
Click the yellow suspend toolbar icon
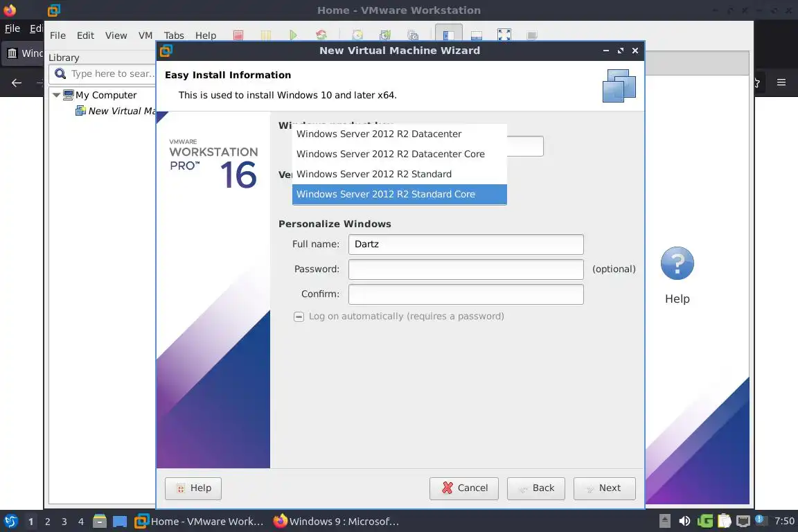266,35
